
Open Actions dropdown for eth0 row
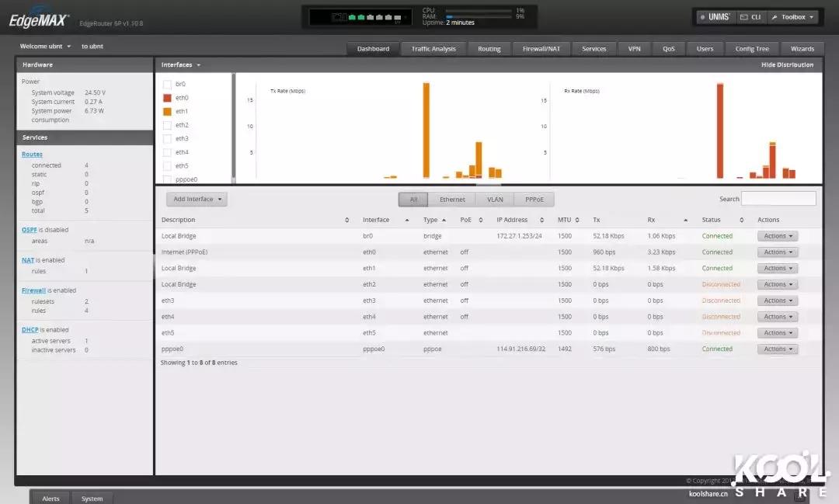click(778, 252)
